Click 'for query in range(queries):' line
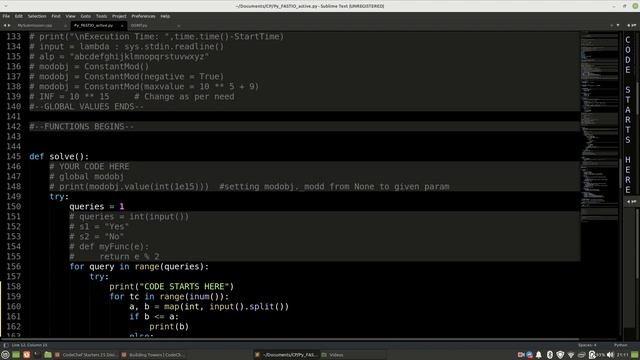Image resolution: width=640 pixels, height=360 pixels. click(x=139, y=267)
